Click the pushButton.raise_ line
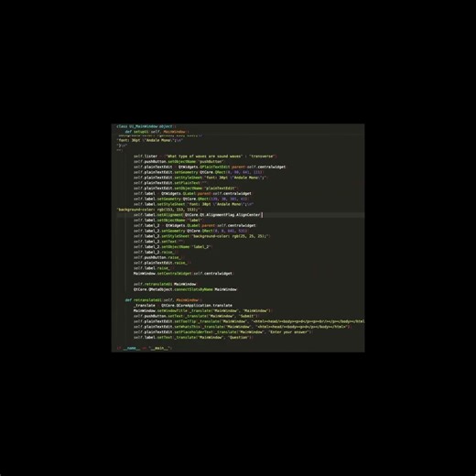This screenshot has width=476, height=476. coord(158,257)
